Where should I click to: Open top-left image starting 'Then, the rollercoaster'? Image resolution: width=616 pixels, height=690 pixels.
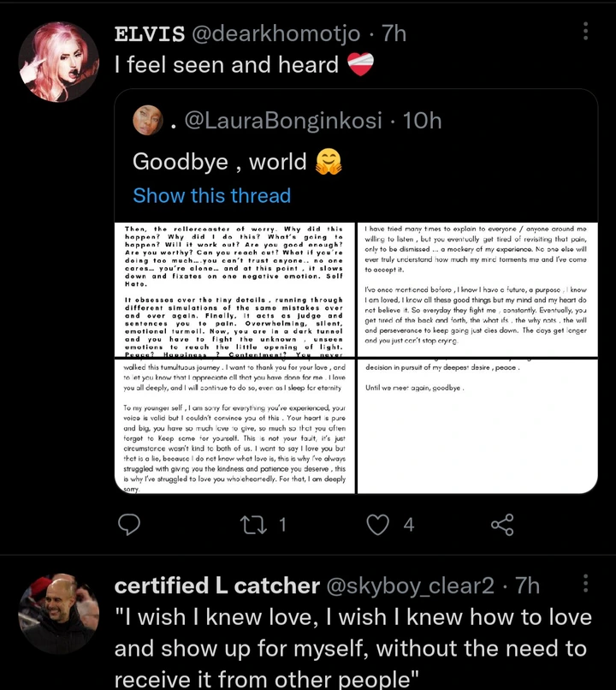(234, 289)
